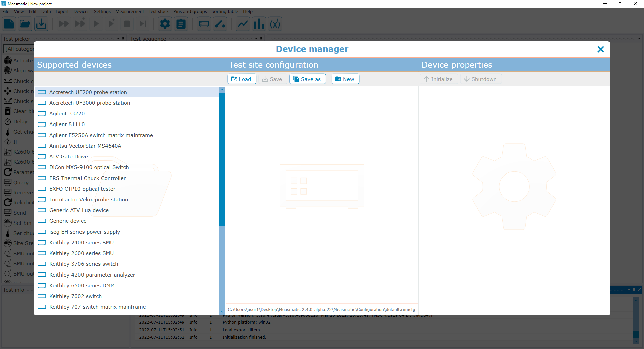Image resolution: width=644 pixels, height=349 pixels.
Task: Click the line chart toolbar icon
Action: click(243, 24)
